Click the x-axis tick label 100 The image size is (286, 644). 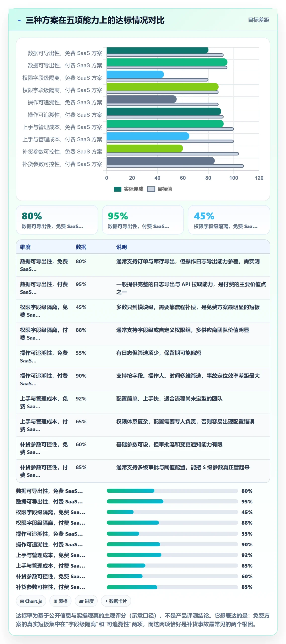click(233, 178)
